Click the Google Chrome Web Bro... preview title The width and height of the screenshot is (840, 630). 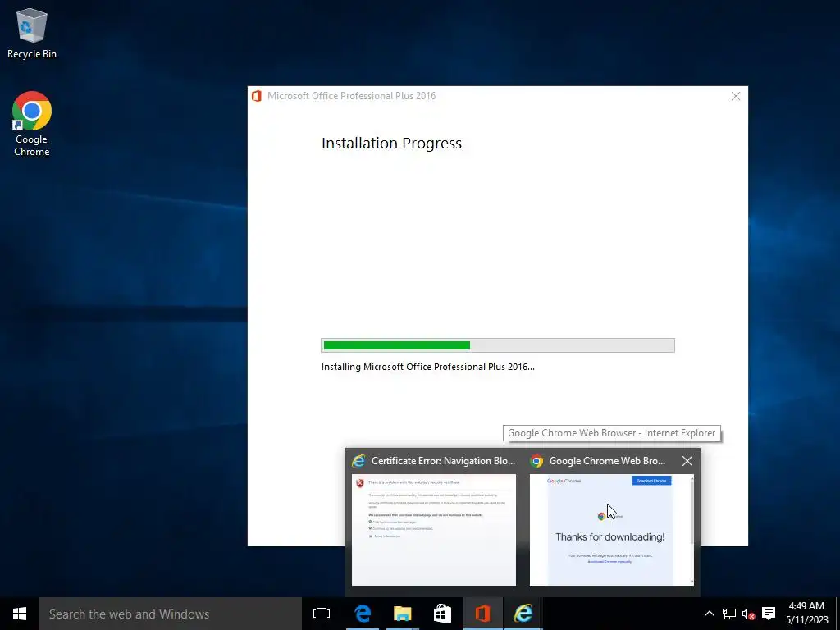pyautogui.click(x=607, y=461)
